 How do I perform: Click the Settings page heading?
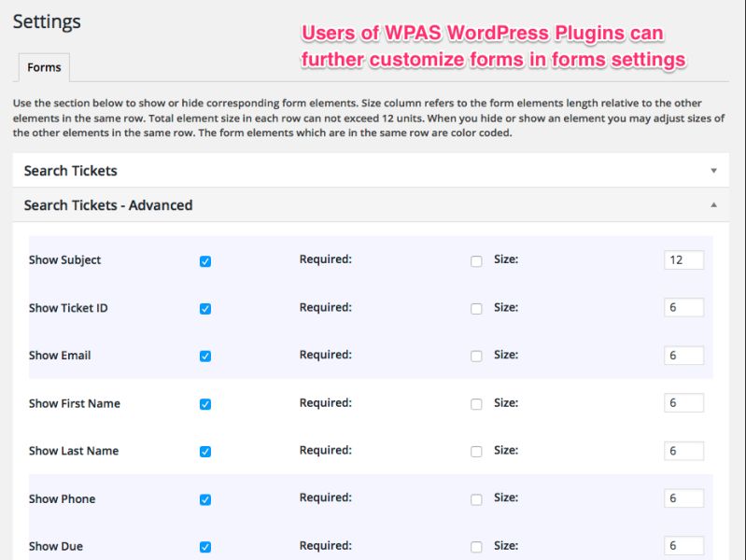click(x=47, y=21)
